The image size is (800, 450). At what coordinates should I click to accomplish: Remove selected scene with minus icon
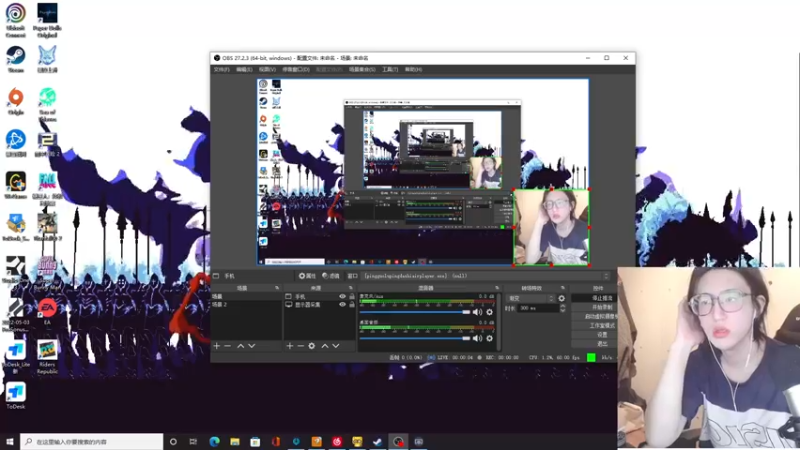point(228,346)
